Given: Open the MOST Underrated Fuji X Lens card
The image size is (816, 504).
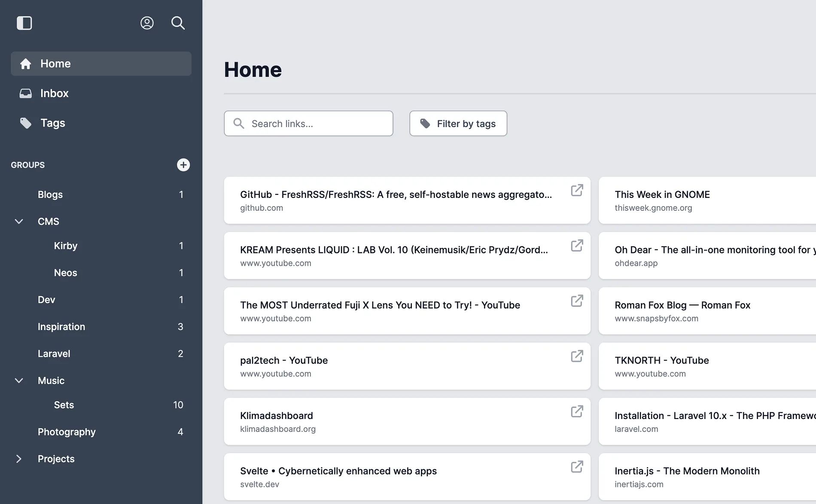Looking at the screenshot, I should (x=407, y=311).
